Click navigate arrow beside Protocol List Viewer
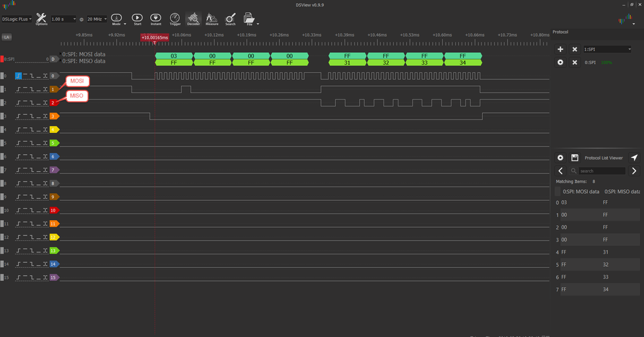The width and height of the screenshot is (644, 337). (634, 158)
